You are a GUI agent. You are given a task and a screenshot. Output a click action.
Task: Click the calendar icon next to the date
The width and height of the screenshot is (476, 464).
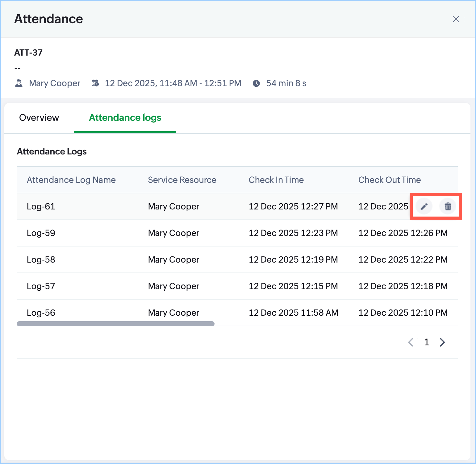[95, 83]
